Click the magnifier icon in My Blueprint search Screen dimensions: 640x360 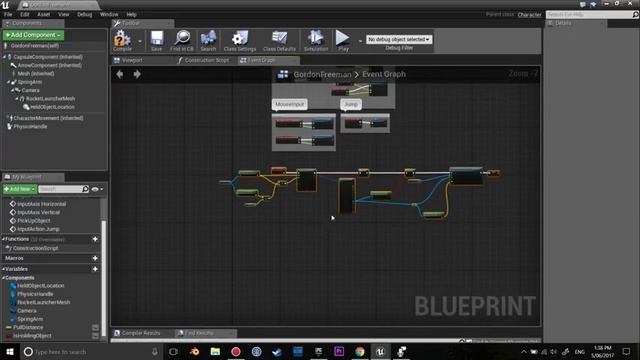click(85, 189)
